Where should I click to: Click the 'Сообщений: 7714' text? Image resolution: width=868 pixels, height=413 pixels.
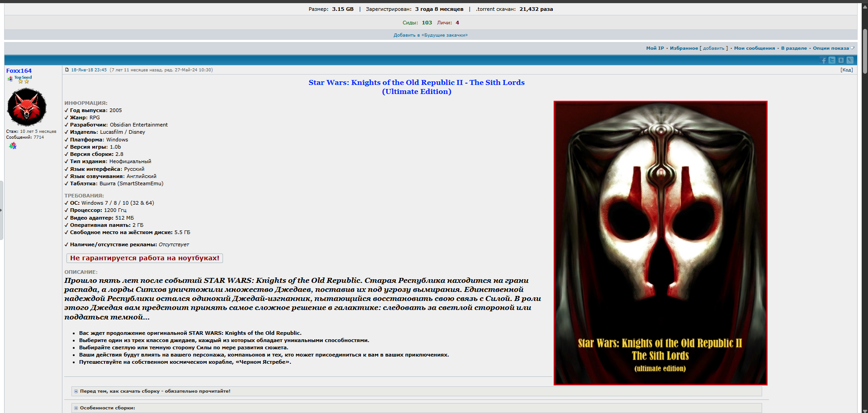[x=25, y=137]
